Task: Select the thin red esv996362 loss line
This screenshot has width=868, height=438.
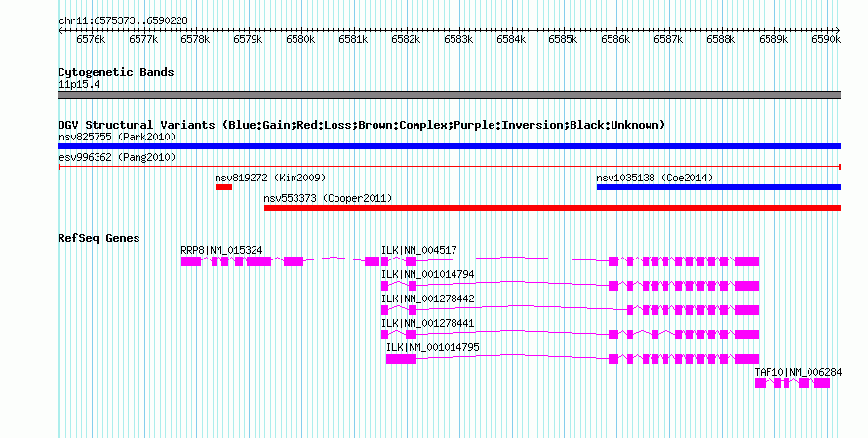Action: tap(449, 167)
